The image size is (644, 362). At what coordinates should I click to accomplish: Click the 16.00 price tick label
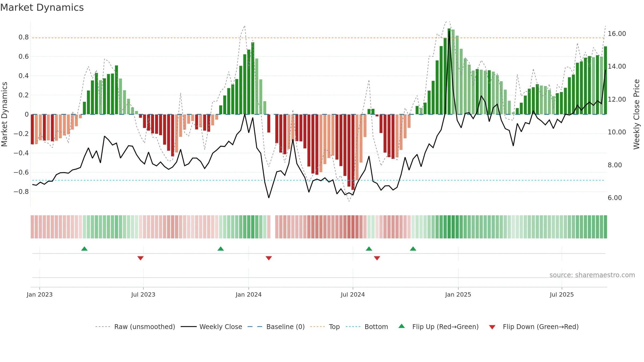[x=617, y=34]
